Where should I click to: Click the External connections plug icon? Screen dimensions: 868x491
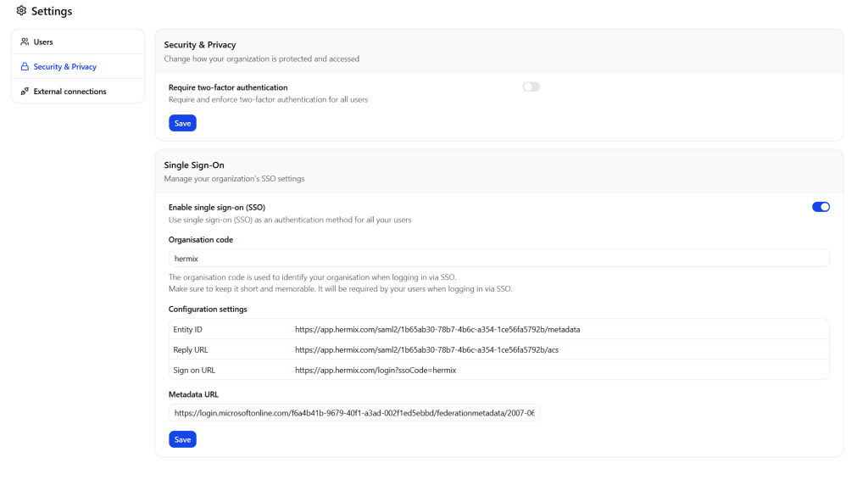pos(25,92)
